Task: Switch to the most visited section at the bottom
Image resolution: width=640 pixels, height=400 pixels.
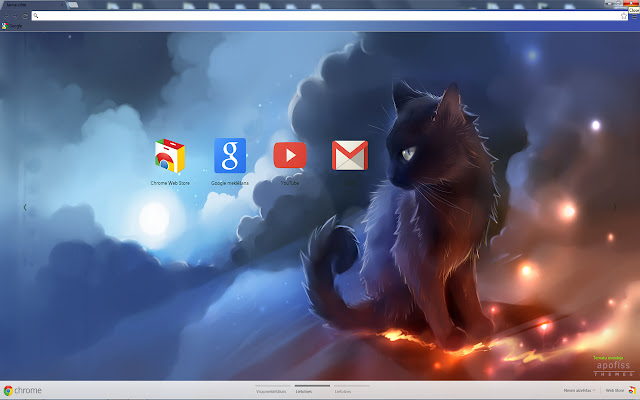Action: pos(271,389)
